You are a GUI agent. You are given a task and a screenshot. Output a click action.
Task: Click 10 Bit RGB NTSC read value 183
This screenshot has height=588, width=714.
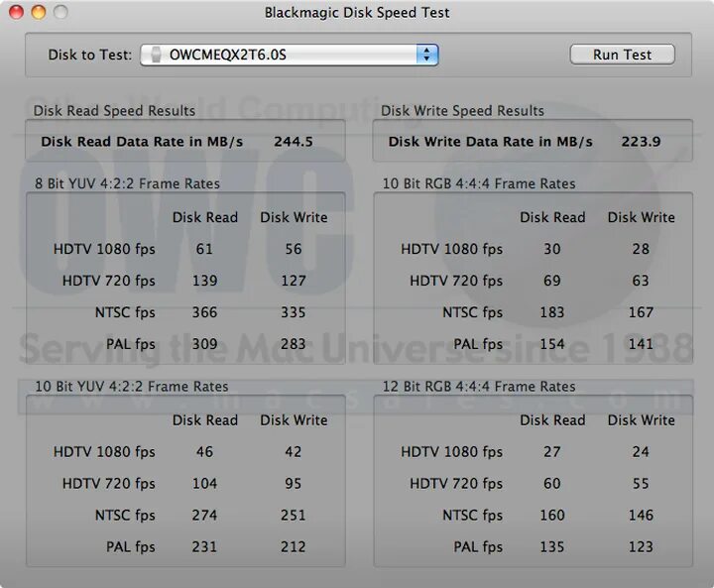(552, 312)
